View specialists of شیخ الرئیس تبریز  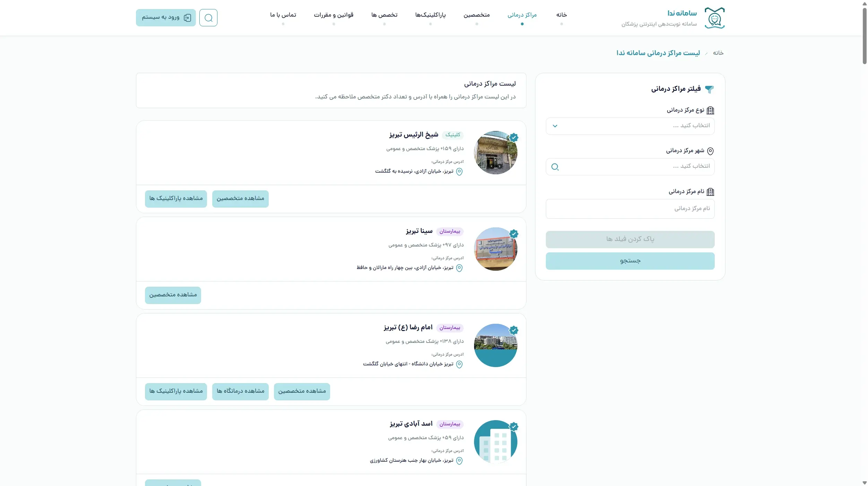click(240, 199)
